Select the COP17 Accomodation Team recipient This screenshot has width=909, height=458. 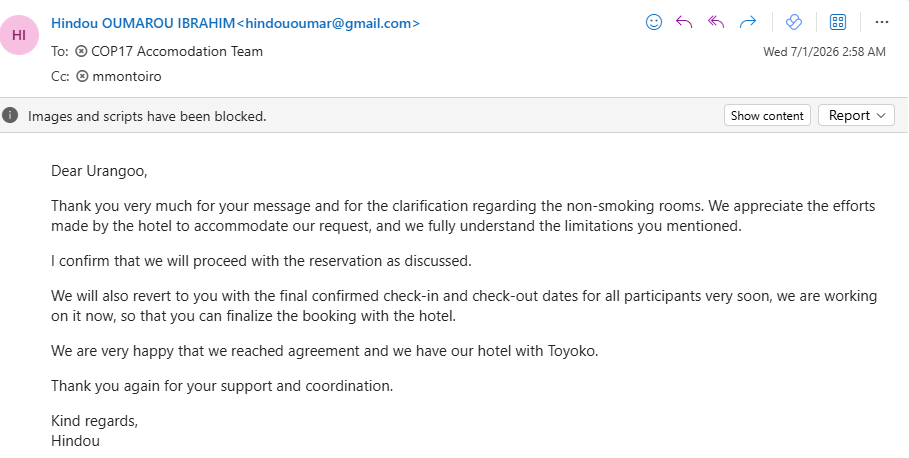point(177,51)
